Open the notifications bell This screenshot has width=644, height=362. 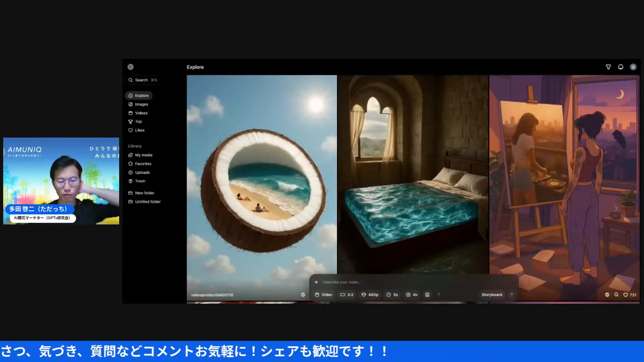(x=621, y=67)
